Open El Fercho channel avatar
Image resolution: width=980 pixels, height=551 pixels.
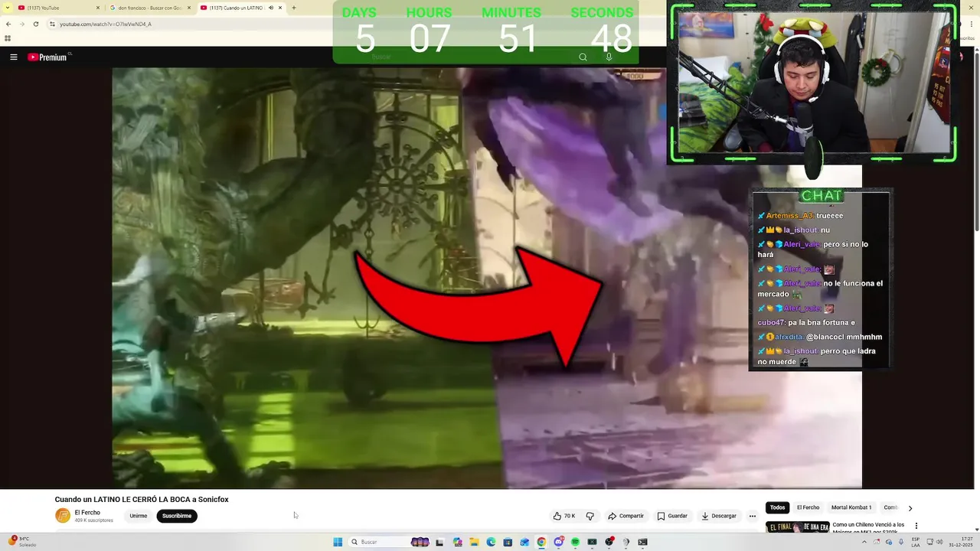[x=63, y=516]
